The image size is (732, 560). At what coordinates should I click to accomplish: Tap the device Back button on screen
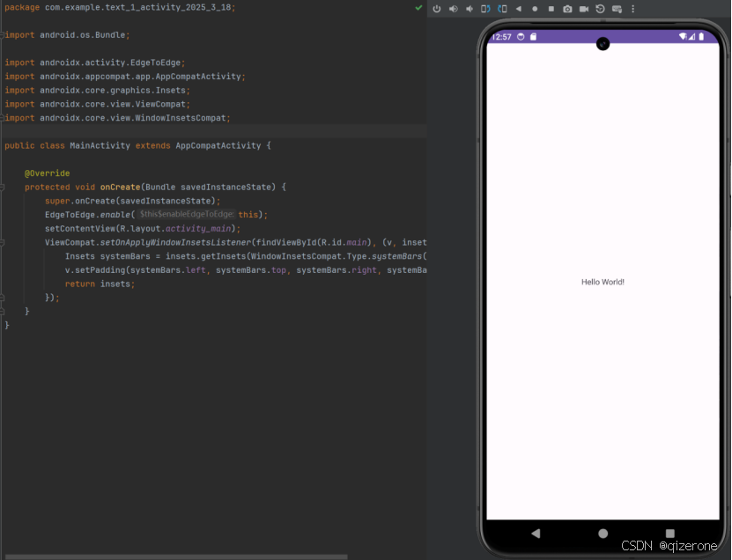(536, 533)
